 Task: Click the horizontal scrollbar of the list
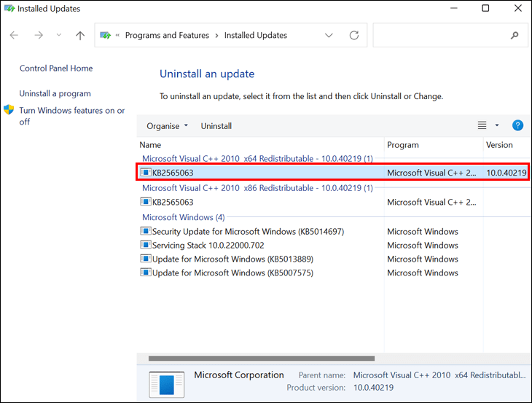(x=261, y=359)
